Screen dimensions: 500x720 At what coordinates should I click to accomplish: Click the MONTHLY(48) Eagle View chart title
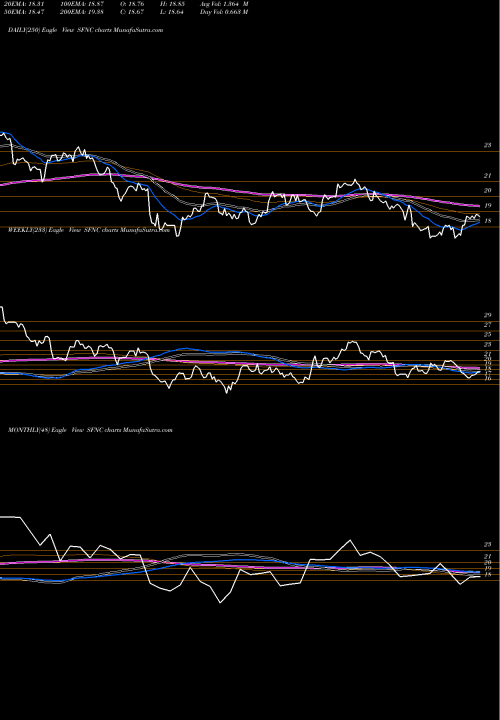90,430
